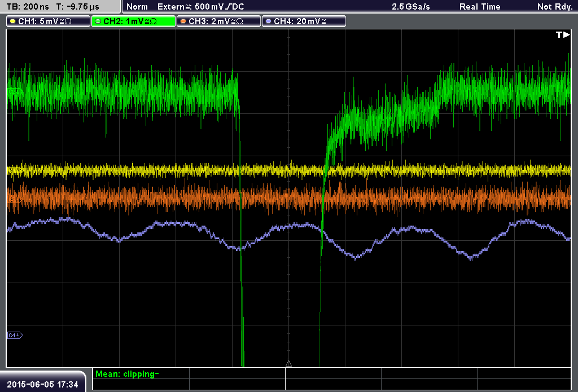The width and height of the screenshot is (578, 392).
Task: Select the CH4 20 mV channel tab
Action: point(304,21)
